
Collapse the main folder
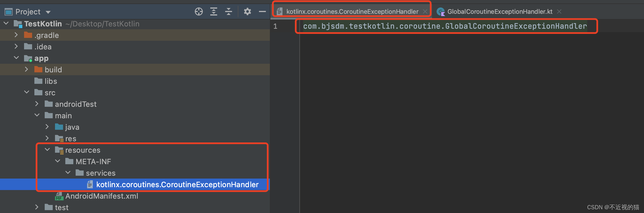click(37, 115)
